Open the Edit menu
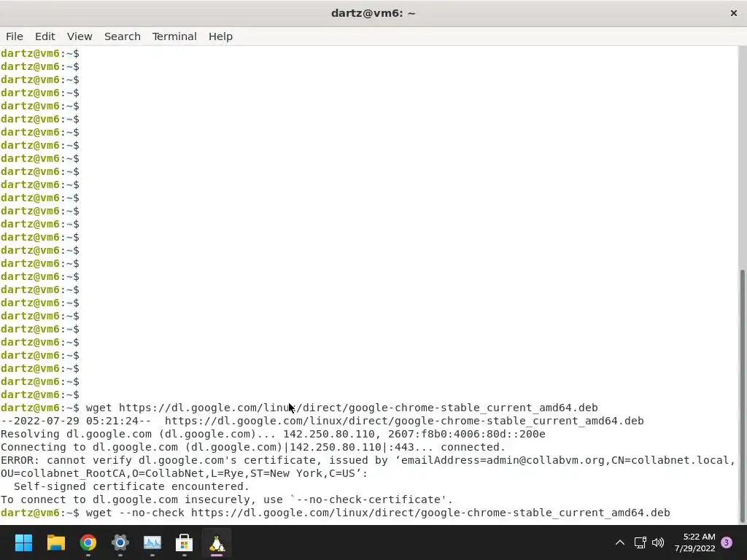The image size is (747, 560). (44, 36)
